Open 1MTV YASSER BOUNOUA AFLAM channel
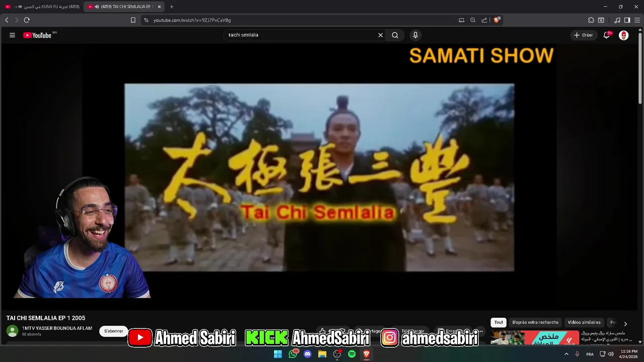 [x=57, y=328]
